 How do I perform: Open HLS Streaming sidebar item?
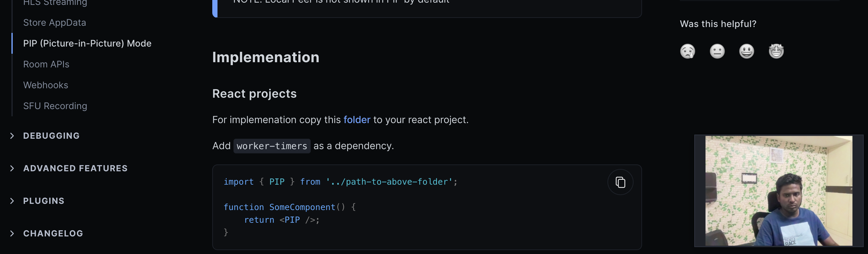55,3
